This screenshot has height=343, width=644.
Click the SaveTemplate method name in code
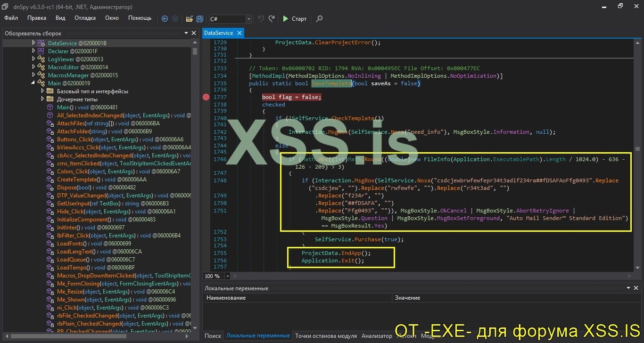point(331,83)
